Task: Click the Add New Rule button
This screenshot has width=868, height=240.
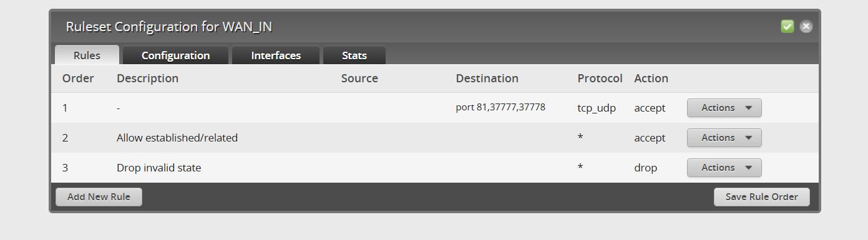Action: pyautogui.click(x=99, y=197)
